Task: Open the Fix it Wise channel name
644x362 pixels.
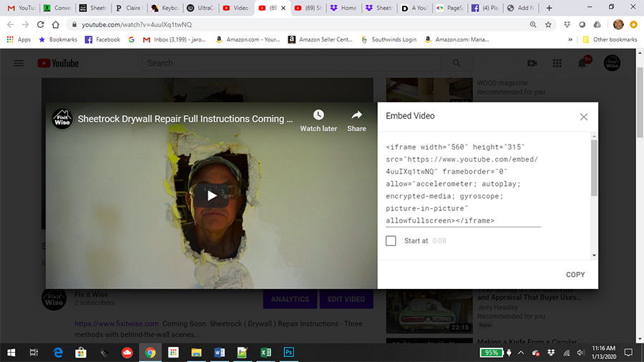Action: pyautogui.click(x=91, y=295)
